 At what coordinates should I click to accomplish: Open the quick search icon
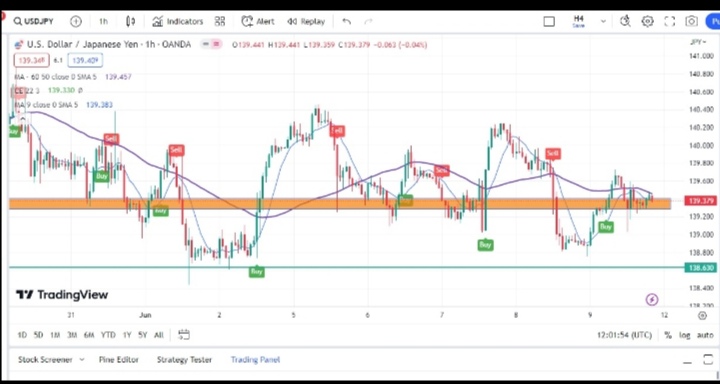(x=624, y=21)
